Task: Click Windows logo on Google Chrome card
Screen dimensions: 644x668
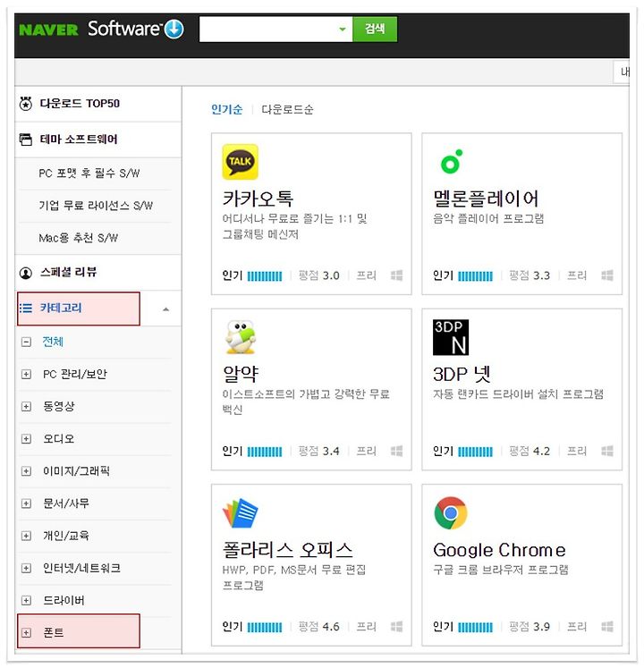Action: coord(607,626)
